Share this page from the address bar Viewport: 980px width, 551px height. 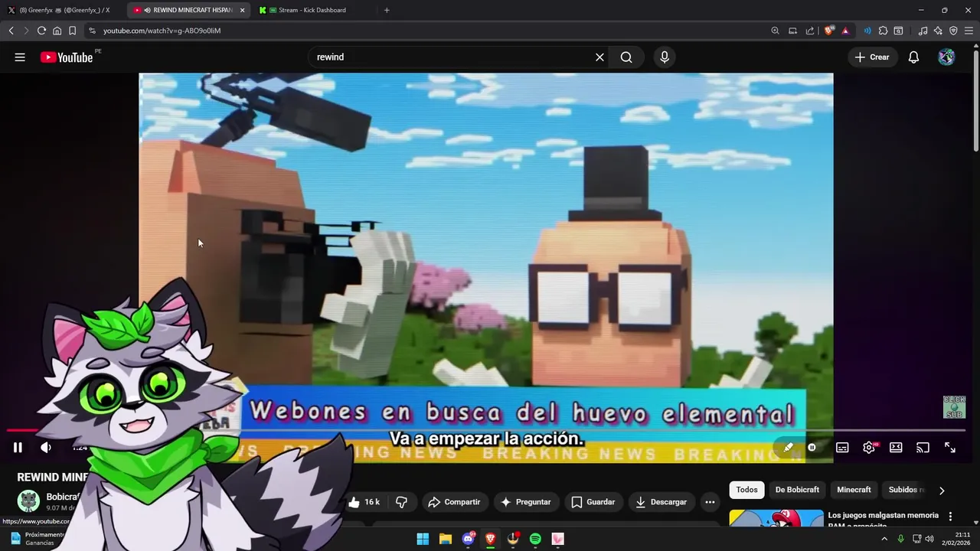[810, 31]
